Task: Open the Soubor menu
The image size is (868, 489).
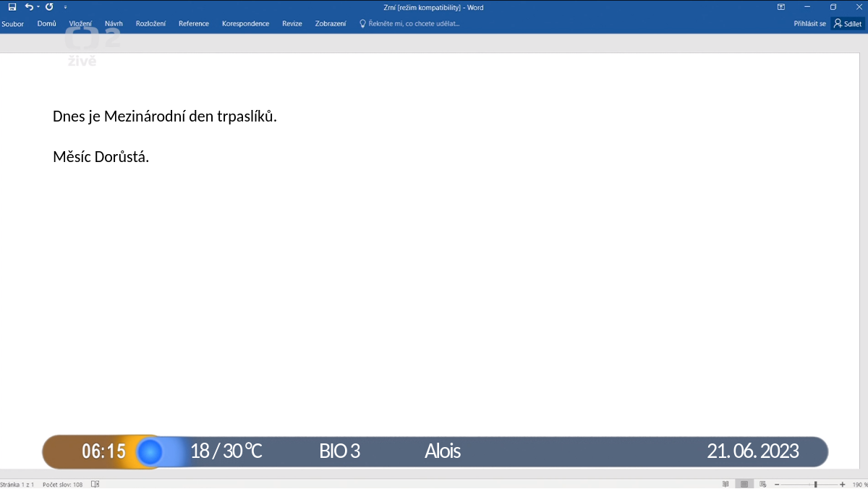Action: pos(12,23)
